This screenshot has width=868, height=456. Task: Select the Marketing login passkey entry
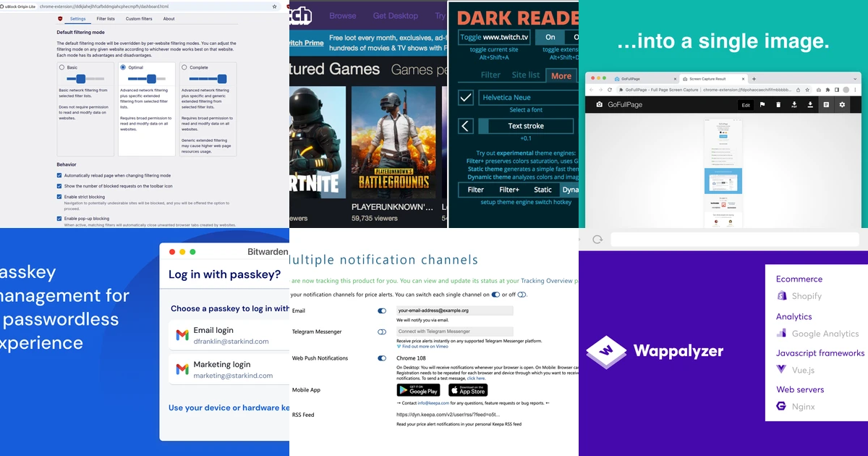point(229,370)
